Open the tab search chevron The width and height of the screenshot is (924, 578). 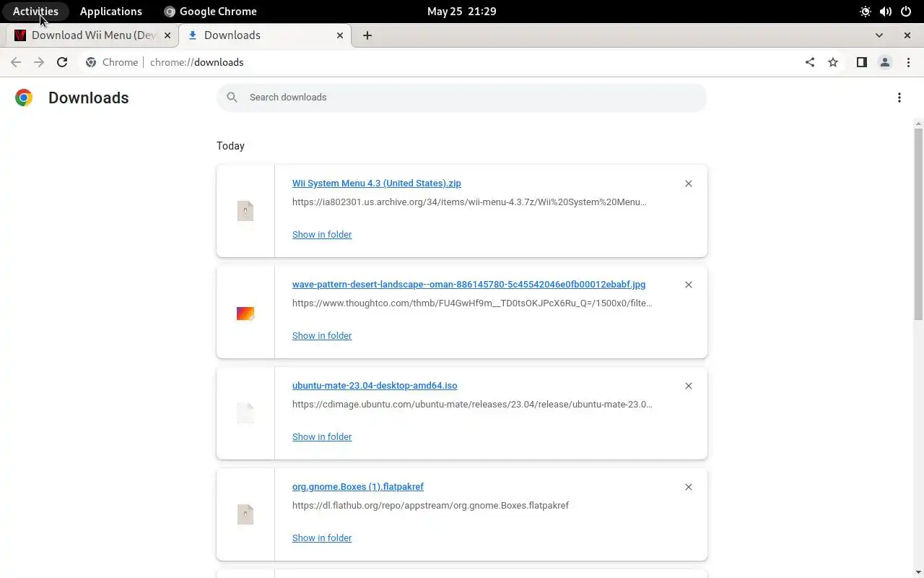tap(879, 35)
